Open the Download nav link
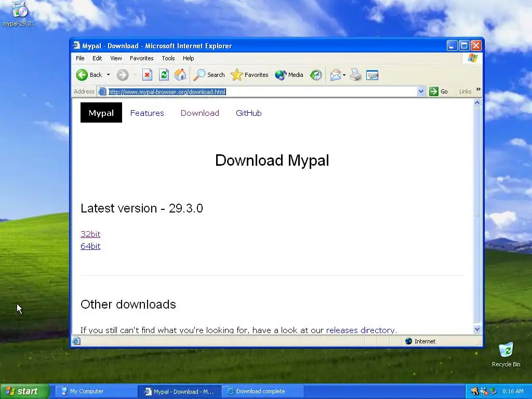 (x=200, y=113)
